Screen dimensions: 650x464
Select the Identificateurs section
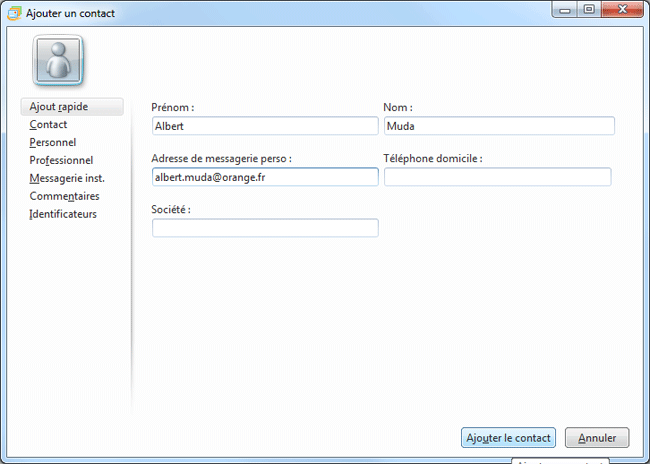[x=63, y=214]
